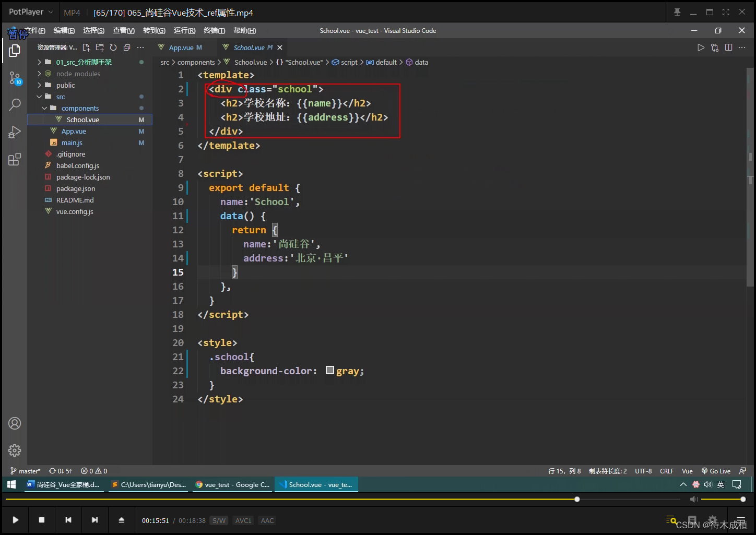The height and width of the screenshot is (535, 756).
Task: Open the Run and Debug view icon
Action: [x=15, y=132]
